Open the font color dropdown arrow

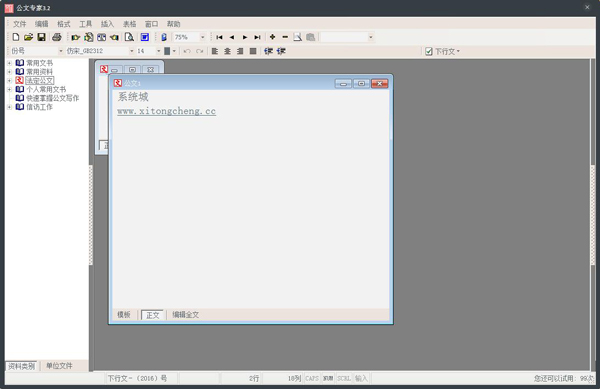coord(174,51)
